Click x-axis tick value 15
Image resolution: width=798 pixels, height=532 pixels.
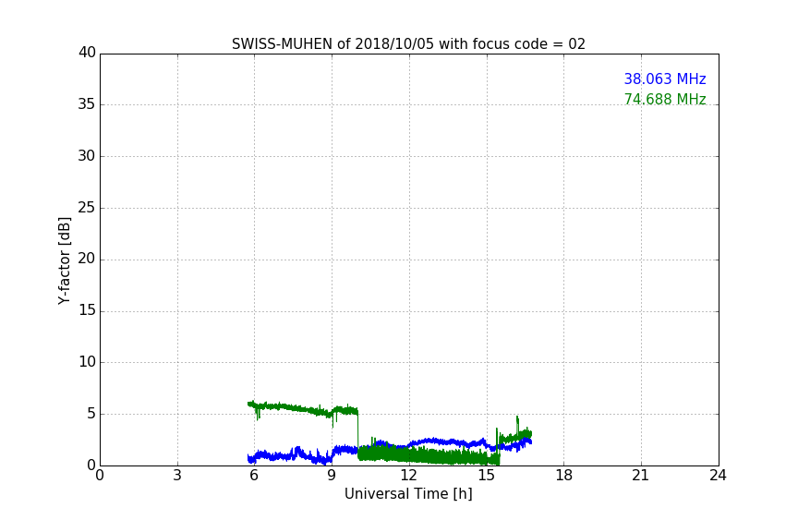coord(486,476)
